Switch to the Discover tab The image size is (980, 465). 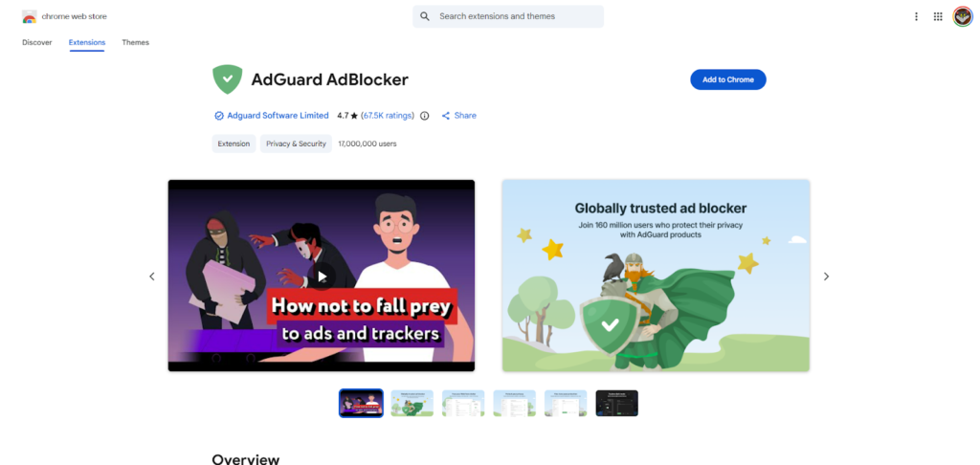[x=37, y=42]
